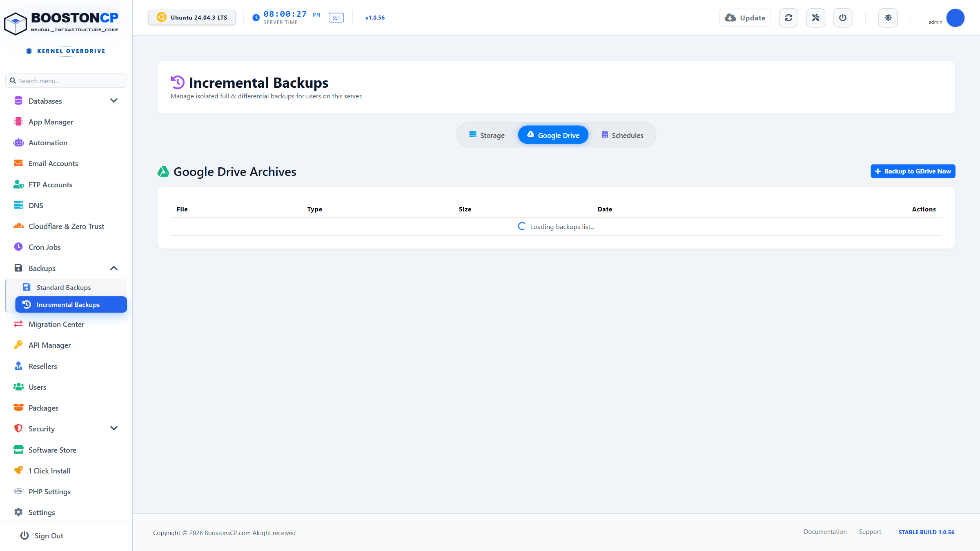Open the Automation robot icon

click(18, 142)
